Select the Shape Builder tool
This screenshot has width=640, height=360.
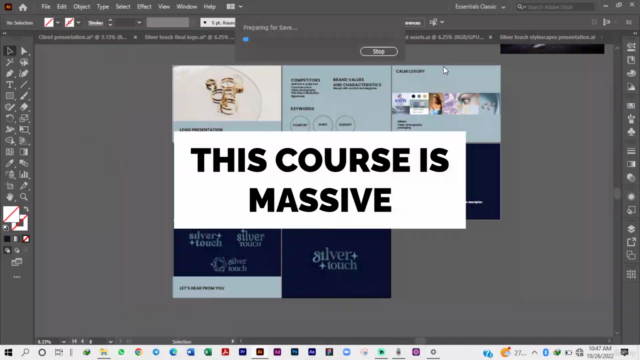tap(9, 141)
